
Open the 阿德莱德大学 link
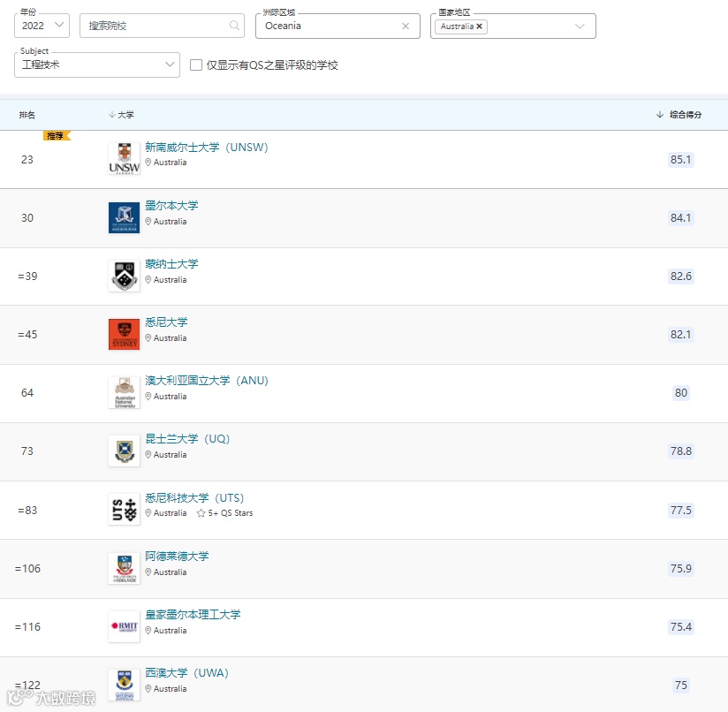coord(177,556)
